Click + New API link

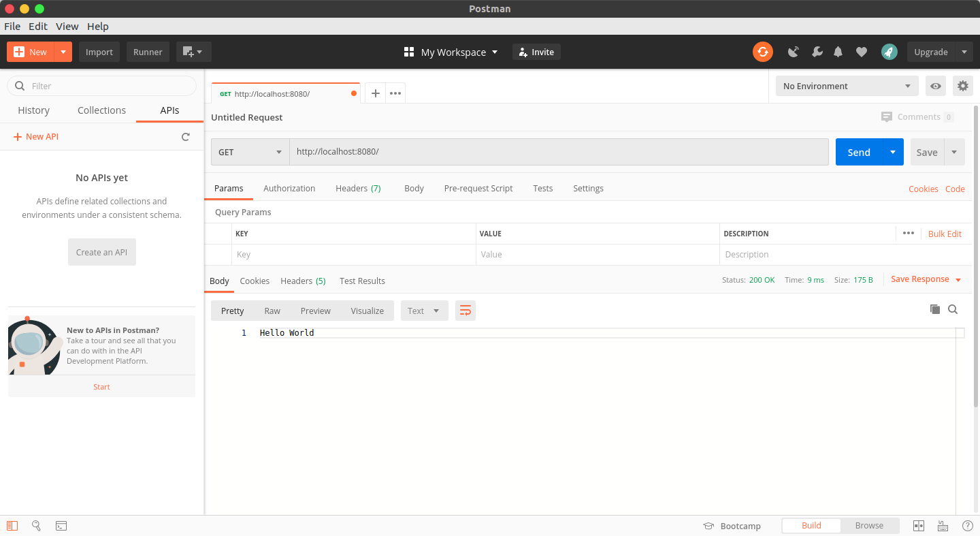(x=36, y=137)
